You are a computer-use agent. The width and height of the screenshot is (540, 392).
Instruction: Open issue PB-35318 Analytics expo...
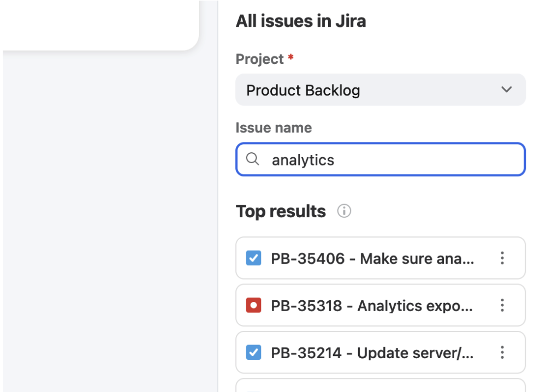click(371, 306)
